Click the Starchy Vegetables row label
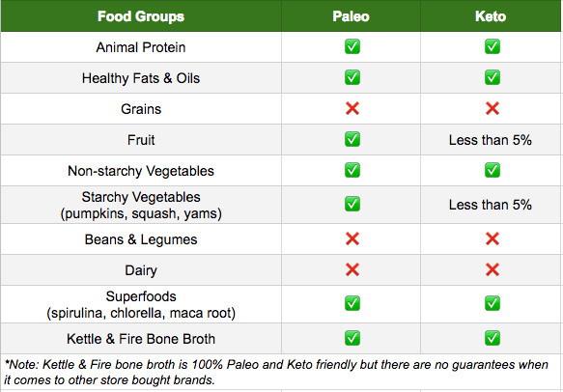The height and width of the screenshot is (392, 563). point(141,205)
